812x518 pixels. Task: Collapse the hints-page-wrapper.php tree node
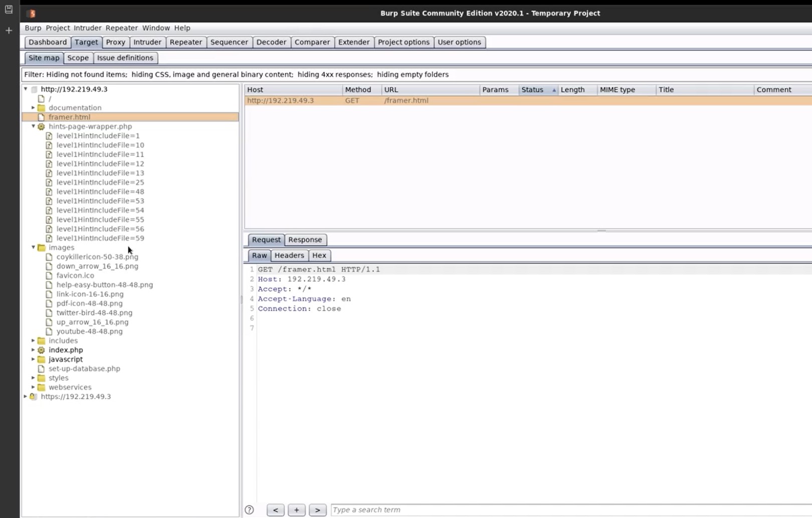click(x=34, y=126)
